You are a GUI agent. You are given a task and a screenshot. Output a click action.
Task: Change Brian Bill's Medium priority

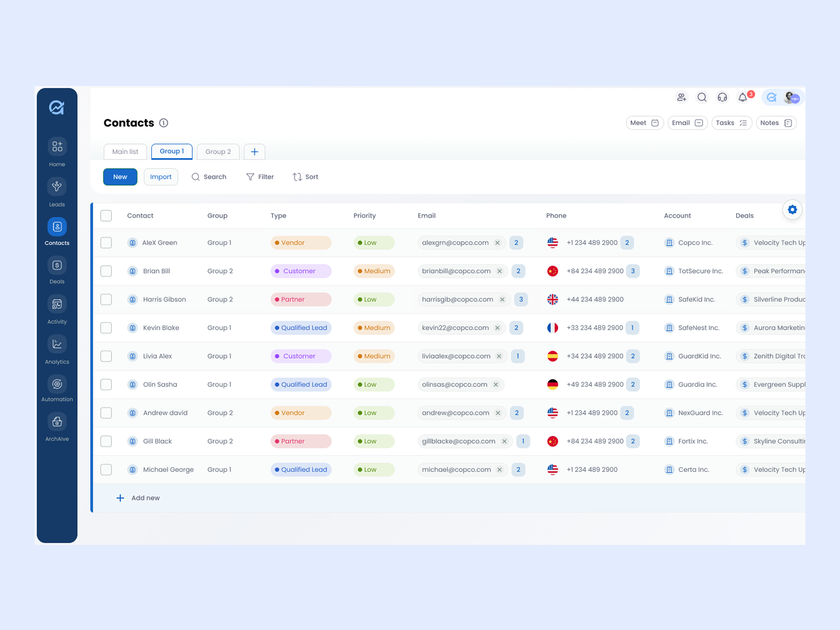[x=374, y=271]
